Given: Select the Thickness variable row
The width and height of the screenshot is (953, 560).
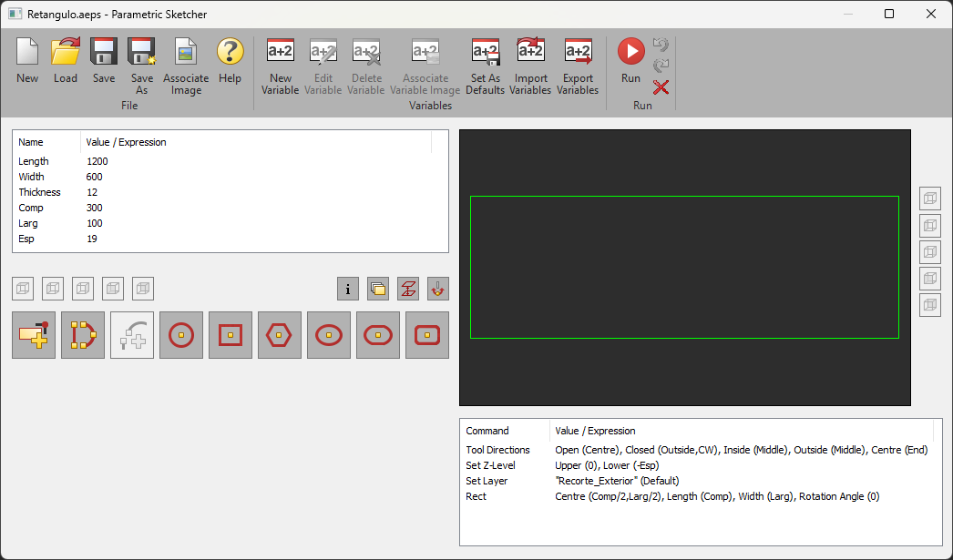Looking at the screenshot, I should click(x=40, y=192).
